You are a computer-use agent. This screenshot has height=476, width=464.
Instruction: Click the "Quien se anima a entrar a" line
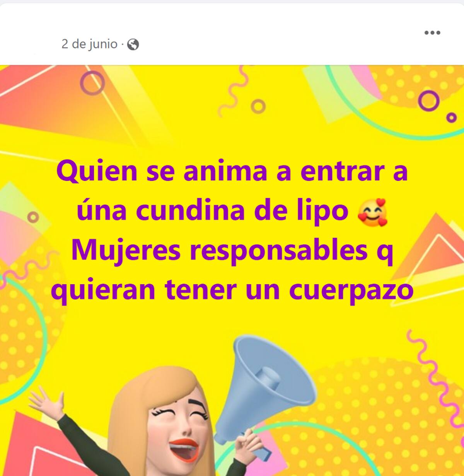point(232,171)
